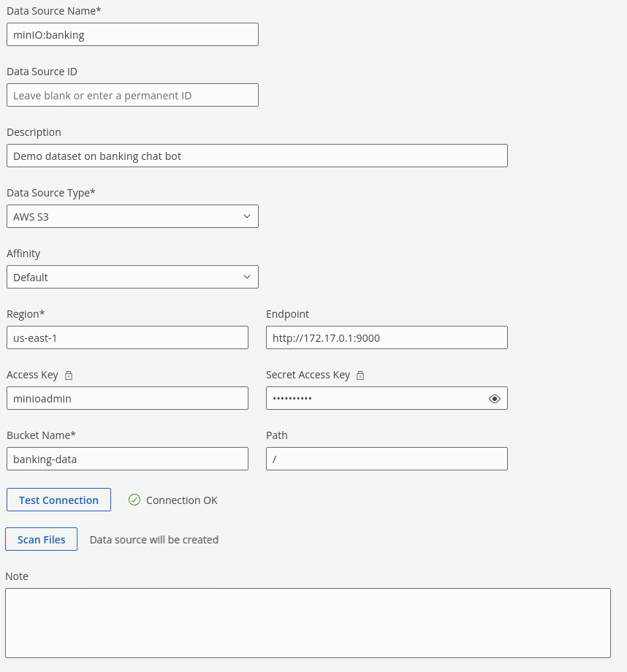
Task: Click the chevron arrow in the Affinity selector
Action: click(246, 277)
